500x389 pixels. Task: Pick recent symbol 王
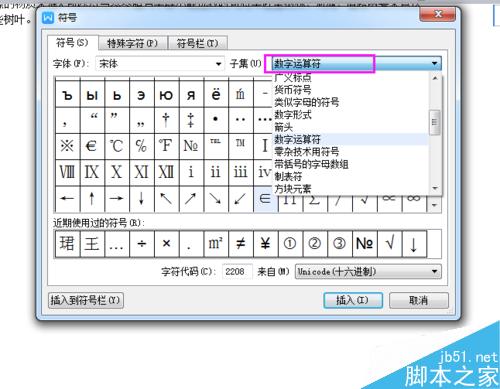pyautogui.click(x=92, y=244)
